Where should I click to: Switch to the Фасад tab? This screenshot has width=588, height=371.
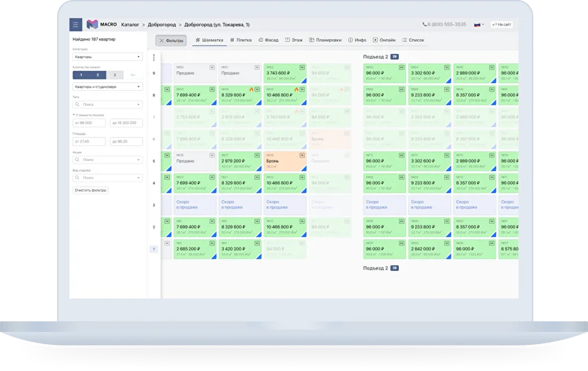(268, 40)
